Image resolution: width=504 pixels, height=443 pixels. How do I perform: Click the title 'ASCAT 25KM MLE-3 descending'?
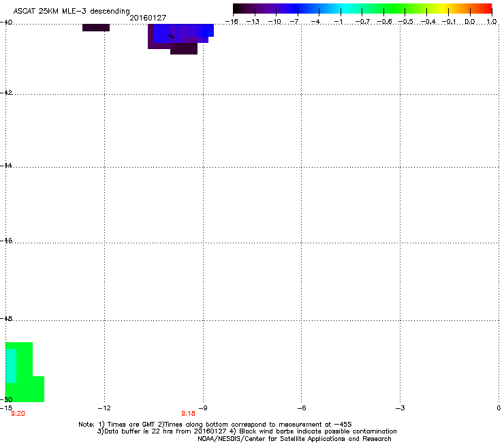(x=72, y=11)
